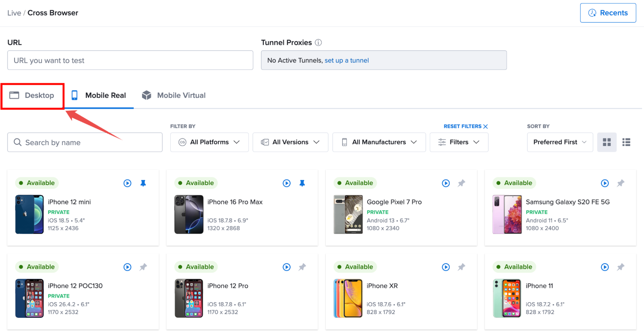This screenshot has height=334, width=644.
Task: Launch the iPhone 11 session
Action: point(605,267)
